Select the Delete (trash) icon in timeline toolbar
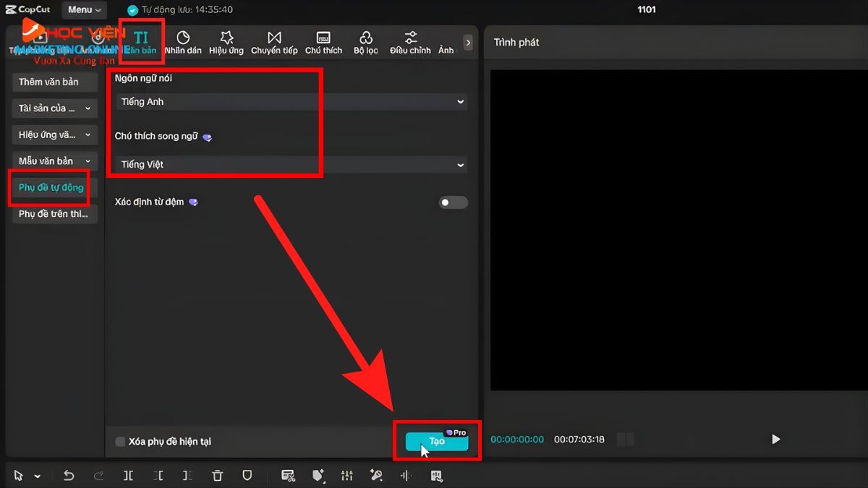 [x=217, y=476]
